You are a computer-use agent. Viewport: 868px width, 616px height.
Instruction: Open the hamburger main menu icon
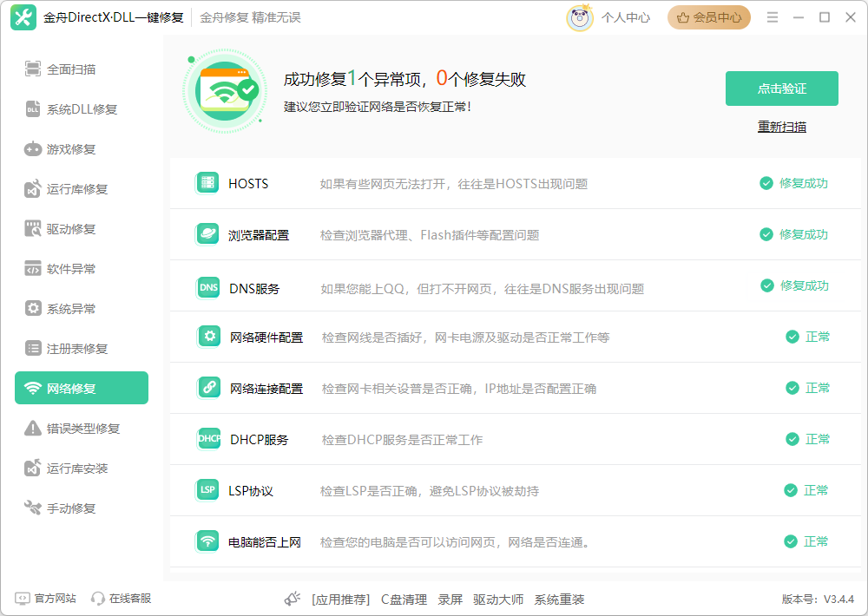point(773,17)
